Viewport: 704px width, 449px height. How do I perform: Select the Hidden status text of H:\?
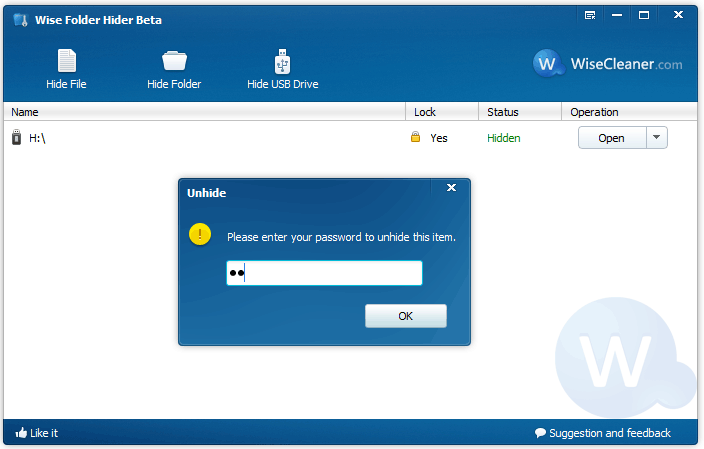pos(503,138)
